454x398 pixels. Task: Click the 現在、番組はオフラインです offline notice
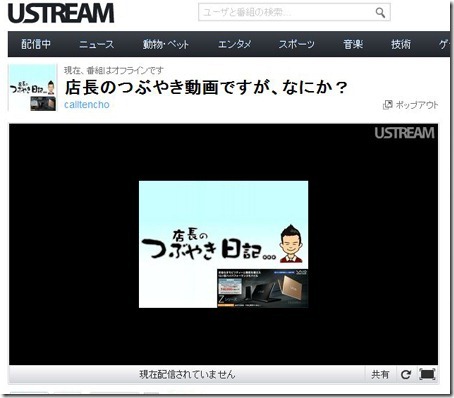[114, 70]
